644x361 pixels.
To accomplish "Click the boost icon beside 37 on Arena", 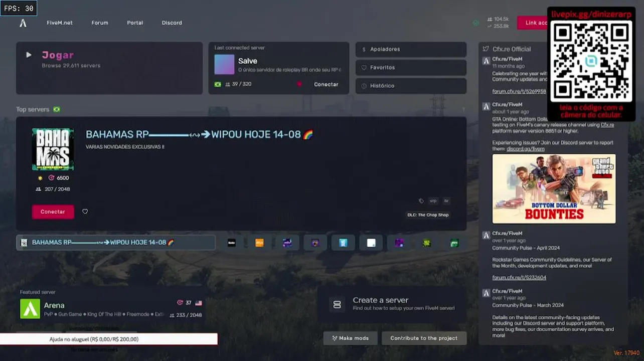I will pyautogui.click(x=180, y=303).
